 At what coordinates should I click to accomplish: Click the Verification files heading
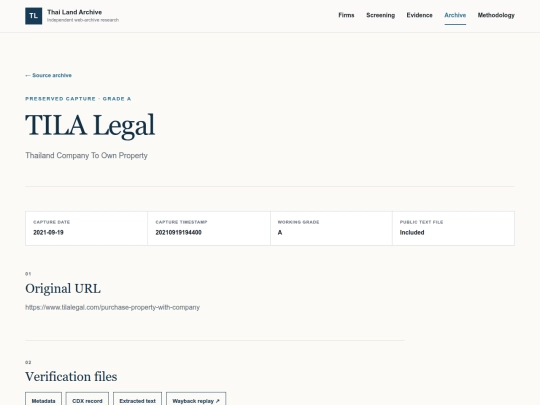point(71,376)
